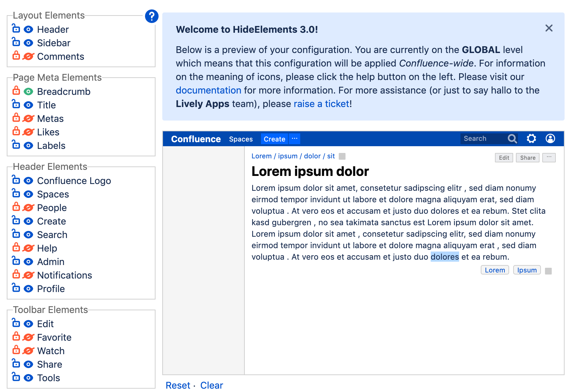Screen dimensions: 571x392
Task: Click the gray square beside Ipsum label
Action: click(548, 271)
